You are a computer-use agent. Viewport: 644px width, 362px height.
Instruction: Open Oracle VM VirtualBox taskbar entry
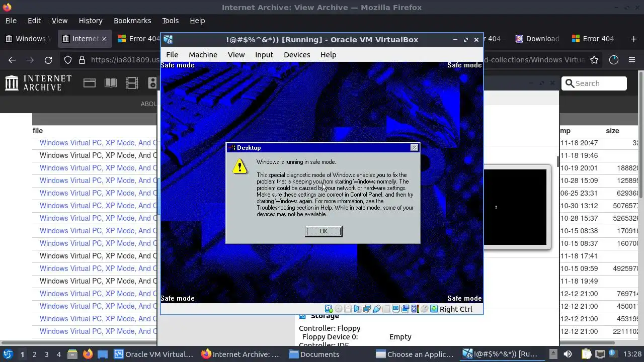click(x=154, y=354)
